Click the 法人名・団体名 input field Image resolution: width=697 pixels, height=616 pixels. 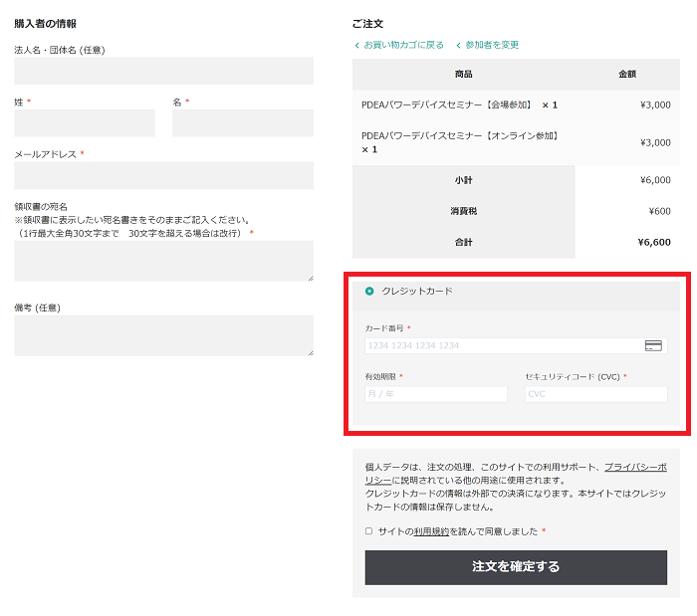163,71
